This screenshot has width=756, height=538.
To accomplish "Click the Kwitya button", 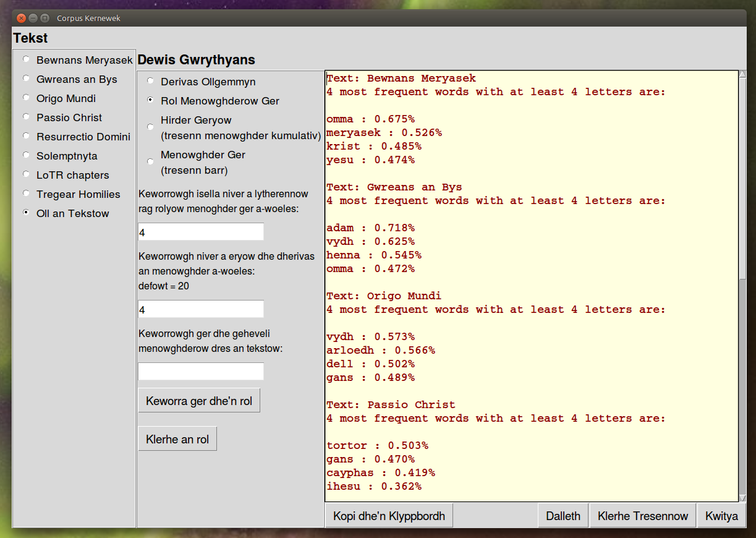I will tap(721, 516).
